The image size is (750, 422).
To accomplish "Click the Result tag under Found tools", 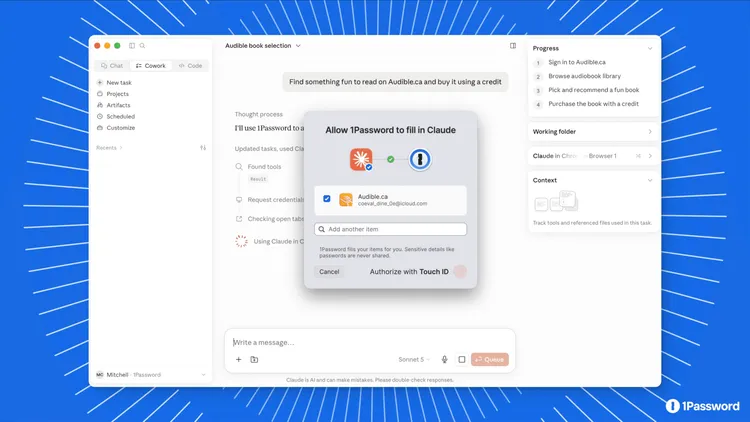I will coord(258,179).
